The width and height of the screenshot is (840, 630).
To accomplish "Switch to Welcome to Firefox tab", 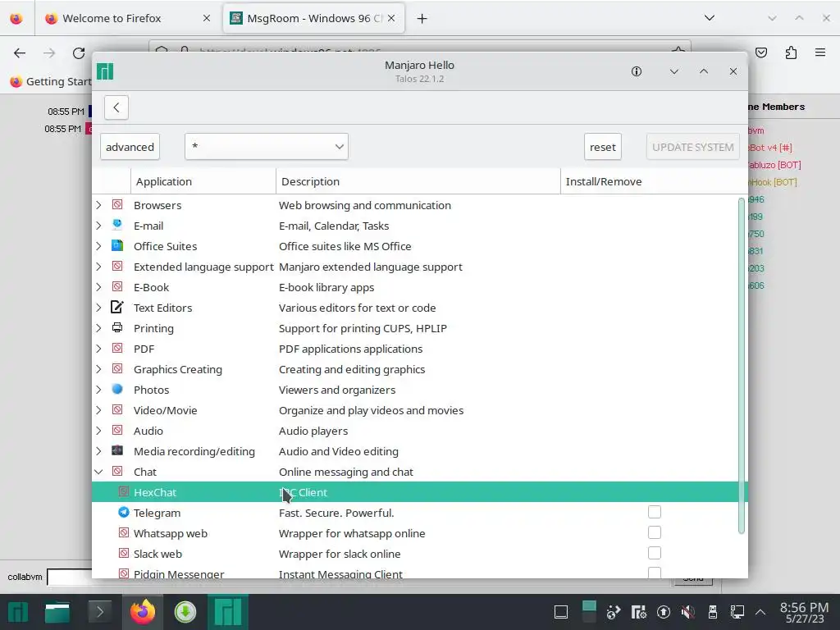I will tap(129, 18).
